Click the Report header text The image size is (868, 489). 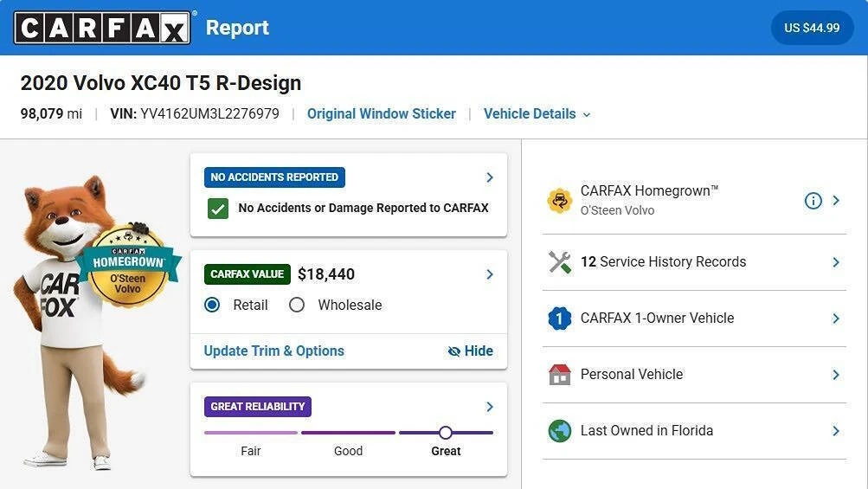[237, 28]
